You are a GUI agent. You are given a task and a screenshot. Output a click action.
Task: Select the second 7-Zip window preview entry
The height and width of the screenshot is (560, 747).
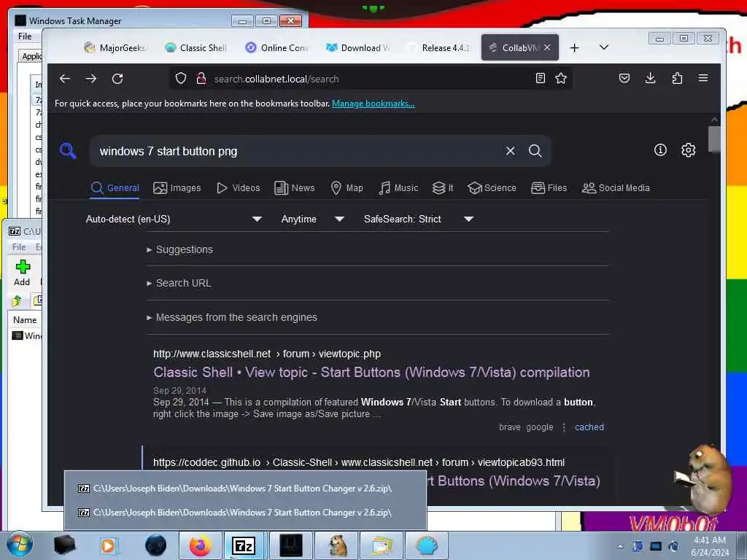[x=245, y=513]
